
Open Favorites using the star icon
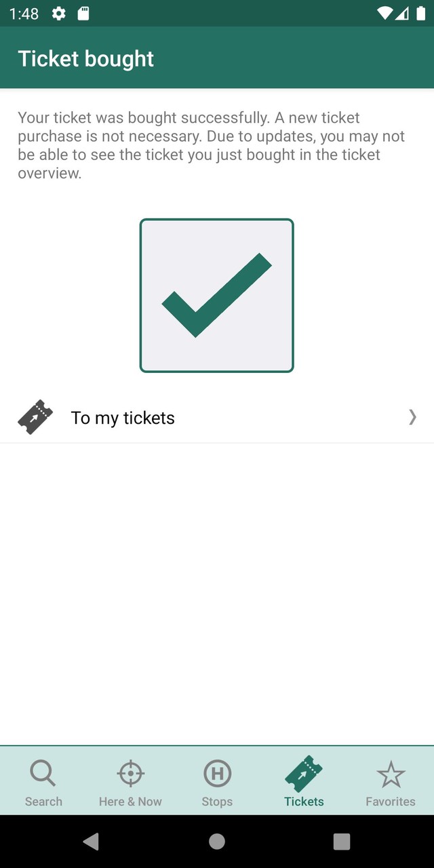pyautogui.click(x=390, y=772)
